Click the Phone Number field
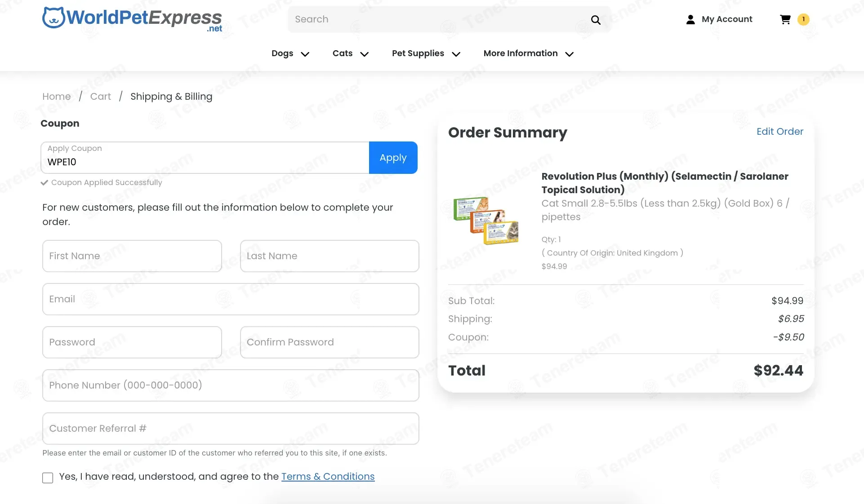 [231, 385]
